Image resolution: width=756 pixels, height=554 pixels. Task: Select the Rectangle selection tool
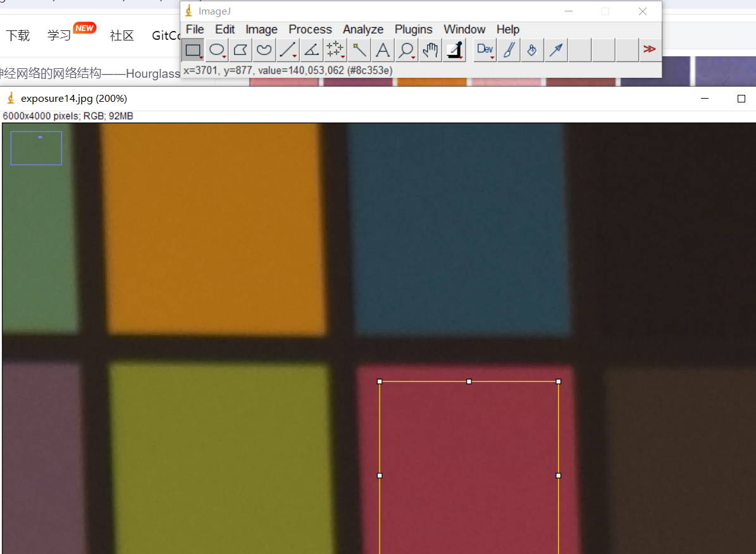pyautogui.click(x=193, y=50)
